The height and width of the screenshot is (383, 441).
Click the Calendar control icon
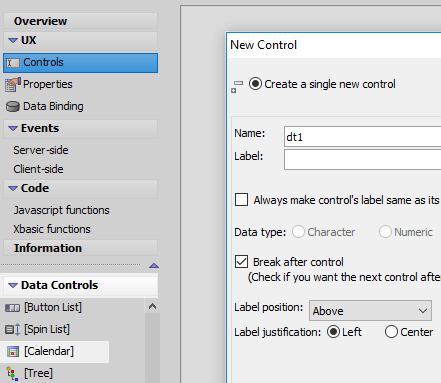coord(13,352)
